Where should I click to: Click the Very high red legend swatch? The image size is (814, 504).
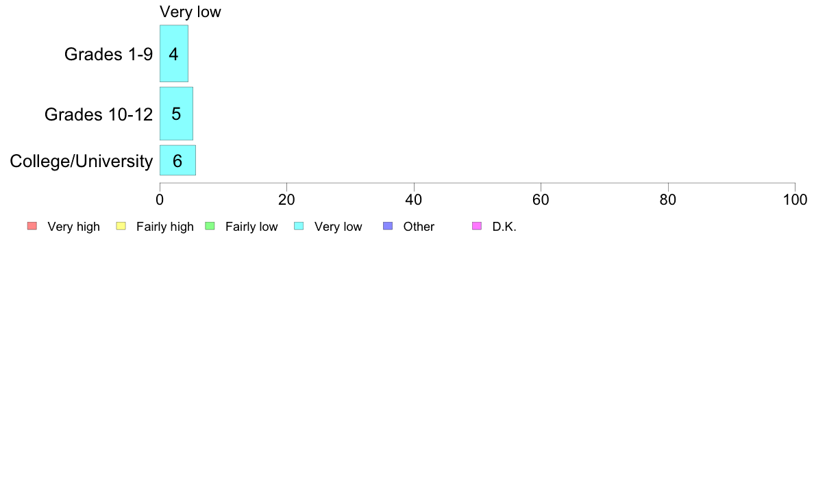(32, 226)
